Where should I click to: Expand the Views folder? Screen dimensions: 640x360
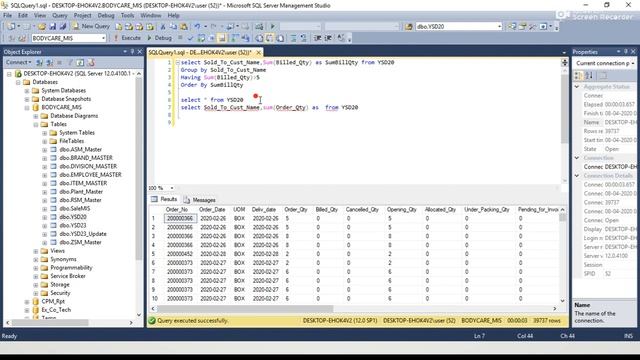pyautogui.click(x=36, y=251)
